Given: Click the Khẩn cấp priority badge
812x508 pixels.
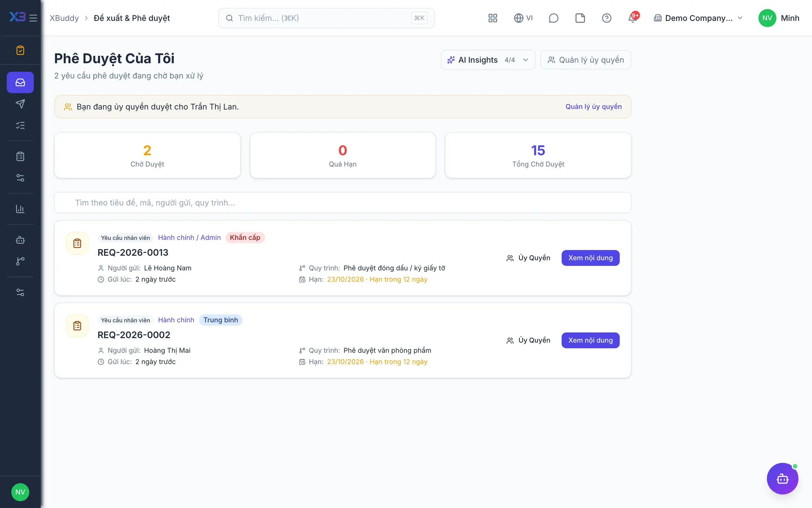Looking at the screenshot, I should (x=245, y=237).
